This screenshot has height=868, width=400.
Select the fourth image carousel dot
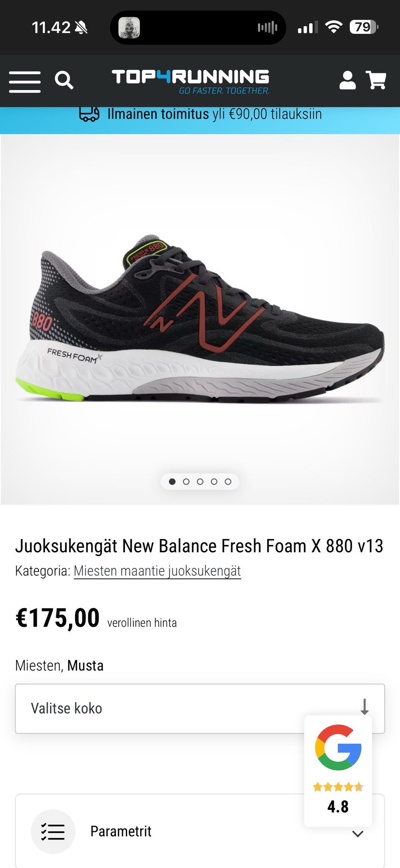(x=214, y=481)
